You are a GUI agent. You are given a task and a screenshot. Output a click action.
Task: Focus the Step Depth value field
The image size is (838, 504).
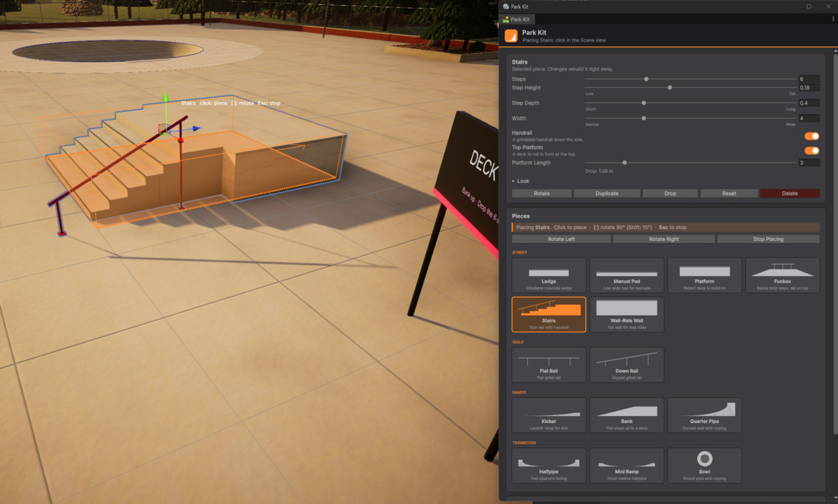809,103
